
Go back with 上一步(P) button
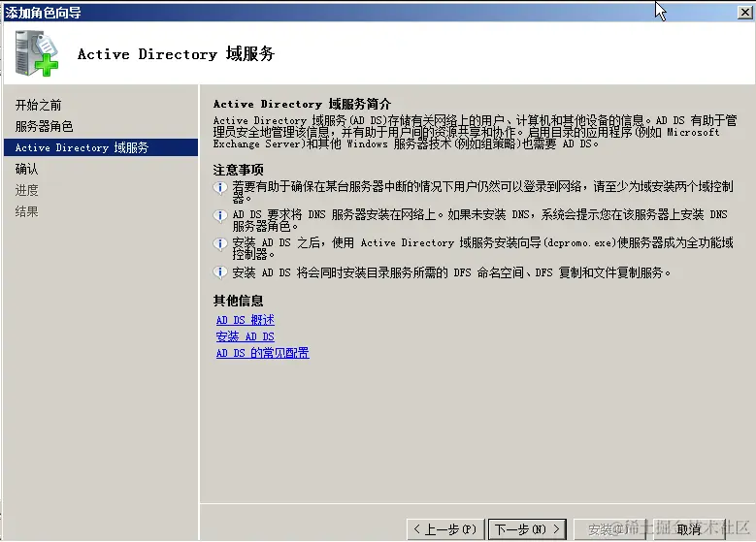point(445,529)
